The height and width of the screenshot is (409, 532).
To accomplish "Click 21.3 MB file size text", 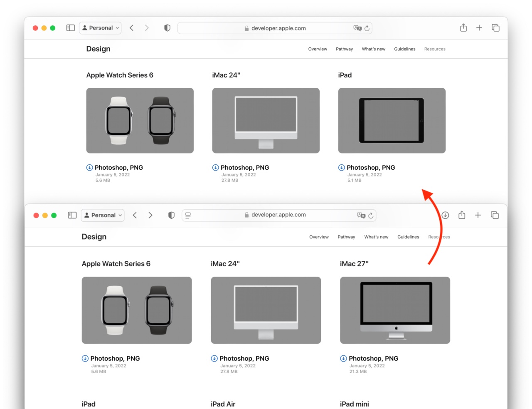I will click(x=358, y=372).
